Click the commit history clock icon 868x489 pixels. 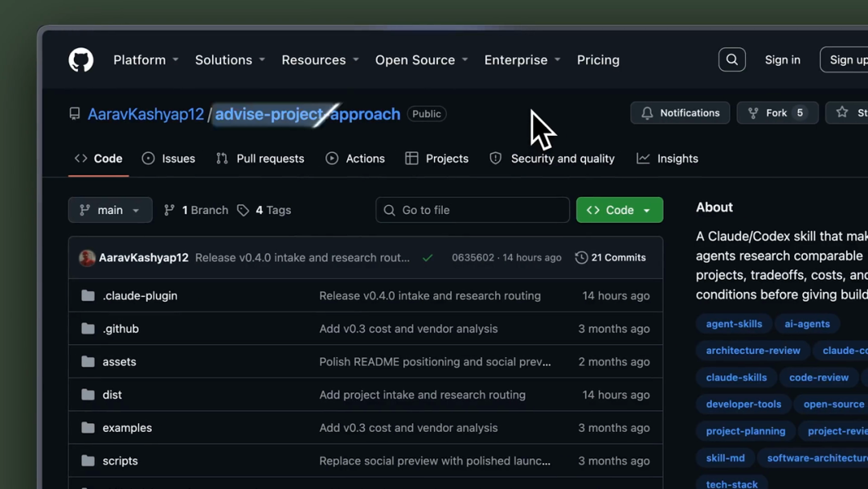(581, 257)
